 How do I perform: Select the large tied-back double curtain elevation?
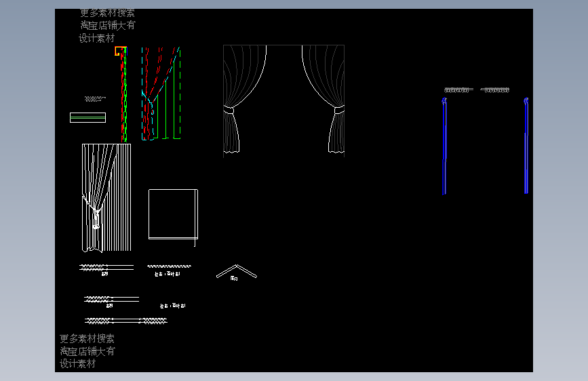pyautogui.click(x=284, y=100)
